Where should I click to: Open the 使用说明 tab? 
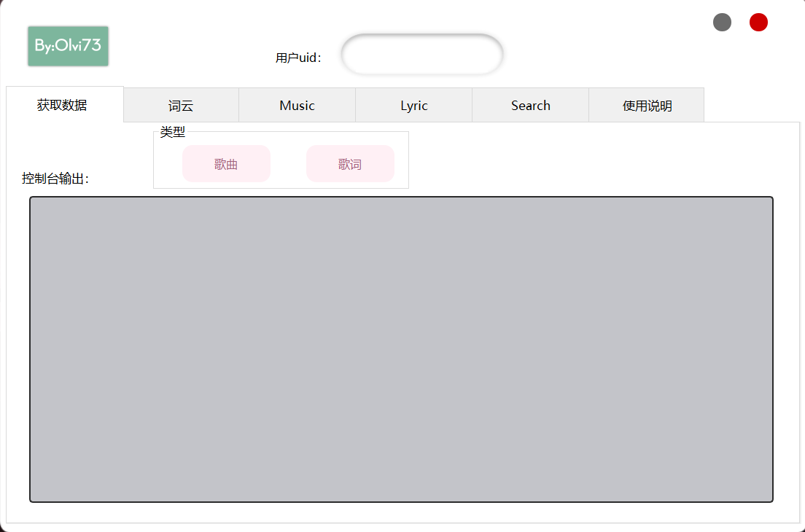click(647, 106)
